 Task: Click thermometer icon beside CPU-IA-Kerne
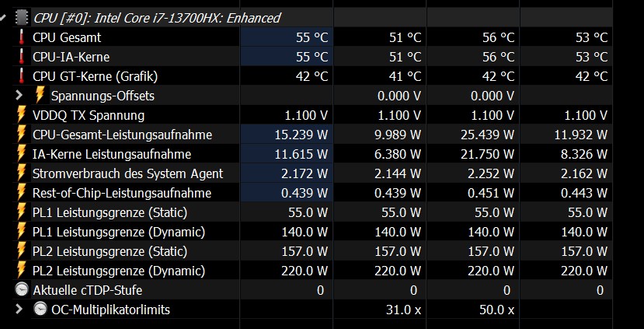coord(21,57)
